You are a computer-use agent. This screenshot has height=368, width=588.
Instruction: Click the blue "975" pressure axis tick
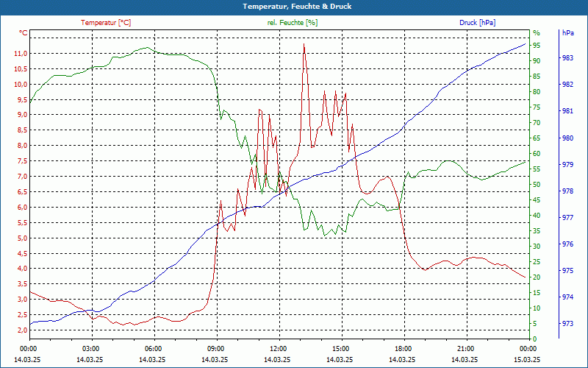[x=567, y=271]
